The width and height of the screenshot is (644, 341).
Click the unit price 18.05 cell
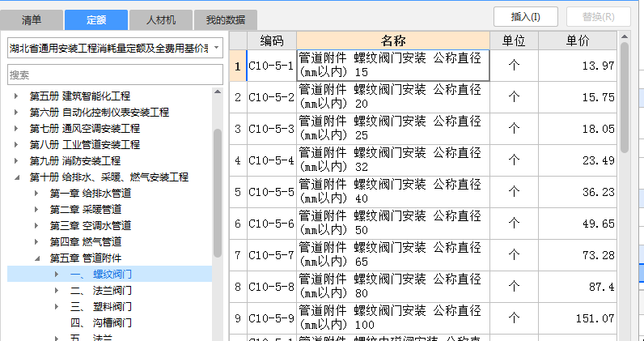tap(578, 129)
